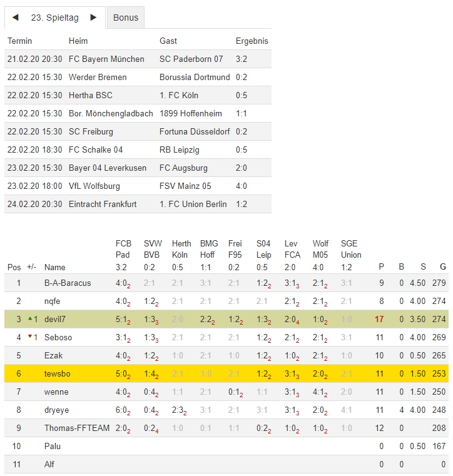Open the Palu player entry
The width and height of the screenshot is (453, 476).
coord(53,446)
